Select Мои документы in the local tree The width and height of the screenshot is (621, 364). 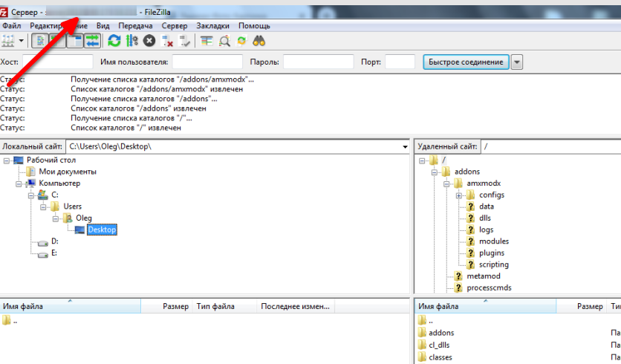point(68,172)
